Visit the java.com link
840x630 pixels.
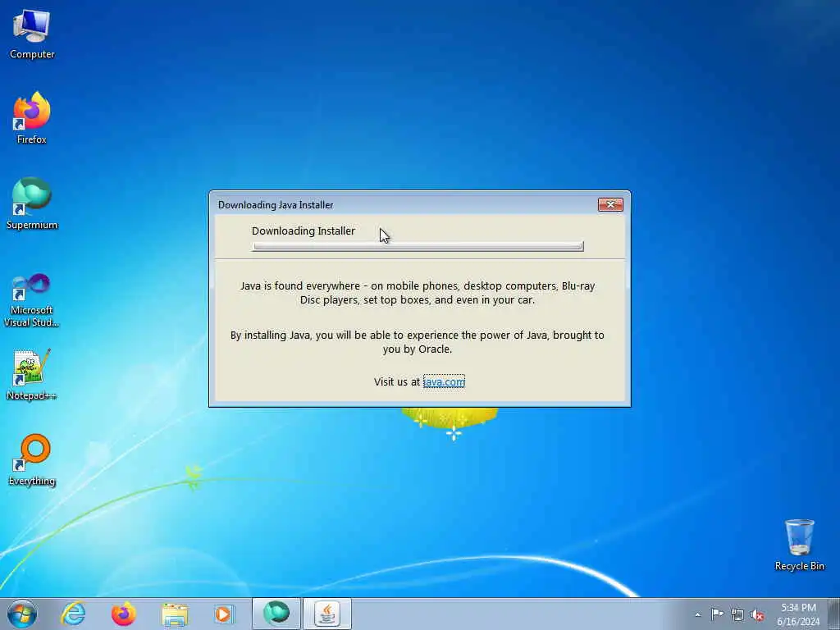coord(444,381)
